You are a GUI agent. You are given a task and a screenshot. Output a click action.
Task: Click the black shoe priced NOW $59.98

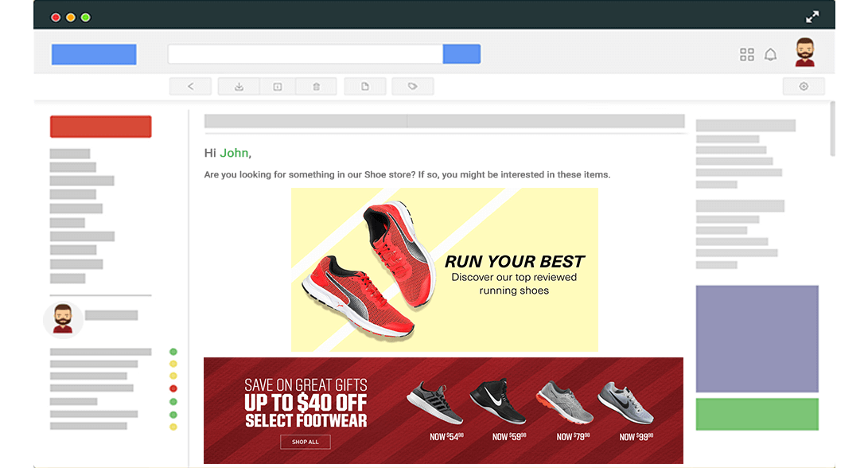point(497,401)
